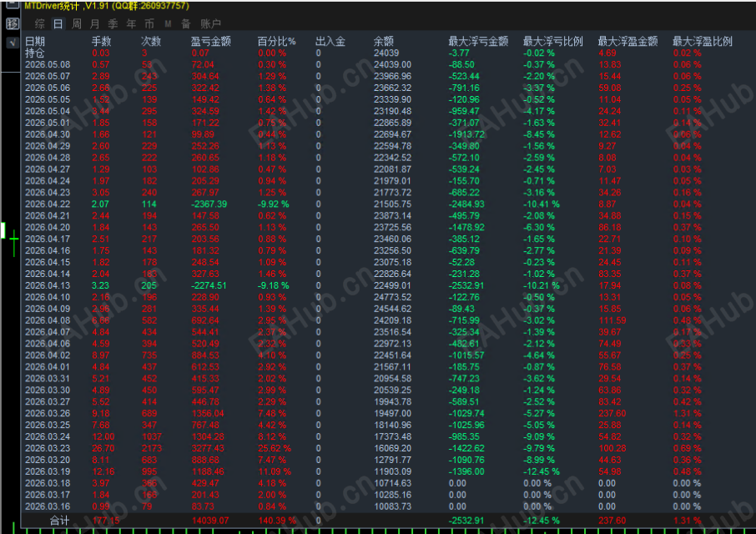Select the date 2026.03.16
756x534 pixels.
point(48,506)
